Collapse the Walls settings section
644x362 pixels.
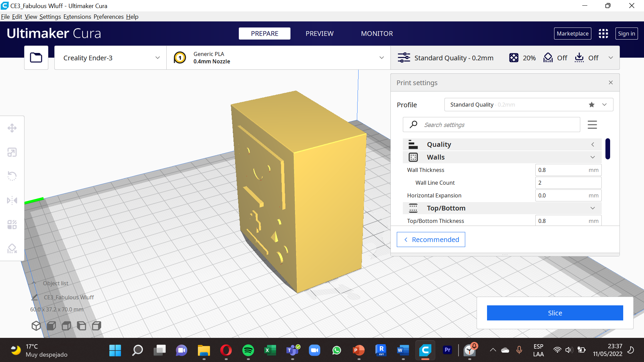(x=502, y=157)
